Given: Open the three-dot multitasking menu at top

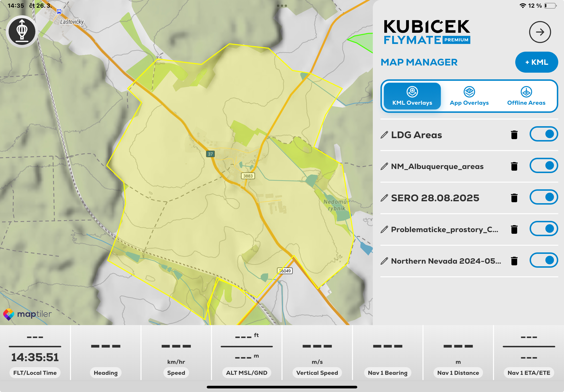Looking at the screenshot, I should (x=282, y=5).
